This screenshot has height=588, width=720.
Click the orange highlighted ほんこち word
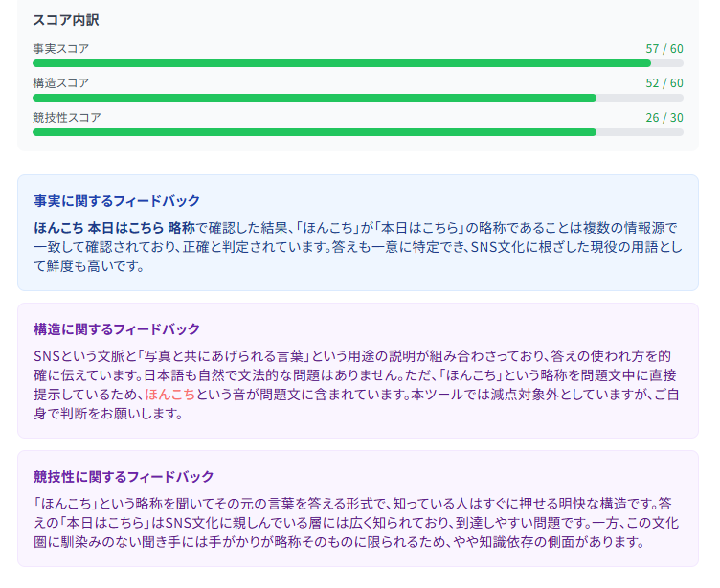click(169, 395)
